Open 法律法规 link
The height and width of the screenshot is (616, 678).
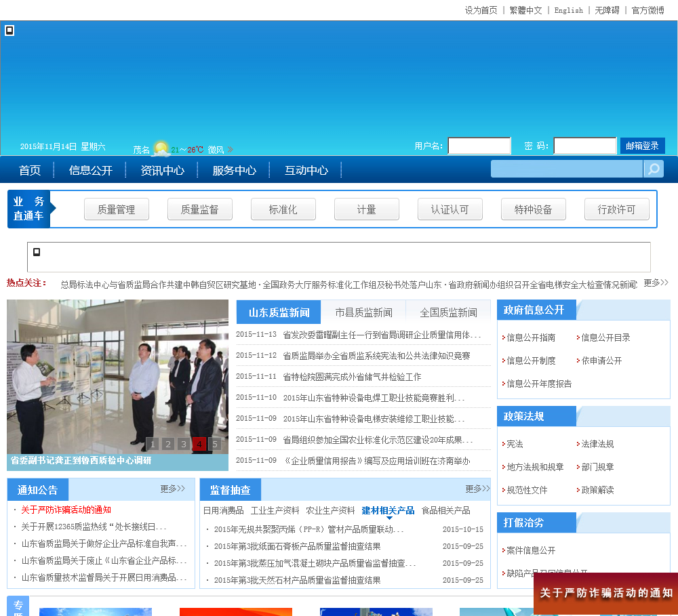pos(597,444)
